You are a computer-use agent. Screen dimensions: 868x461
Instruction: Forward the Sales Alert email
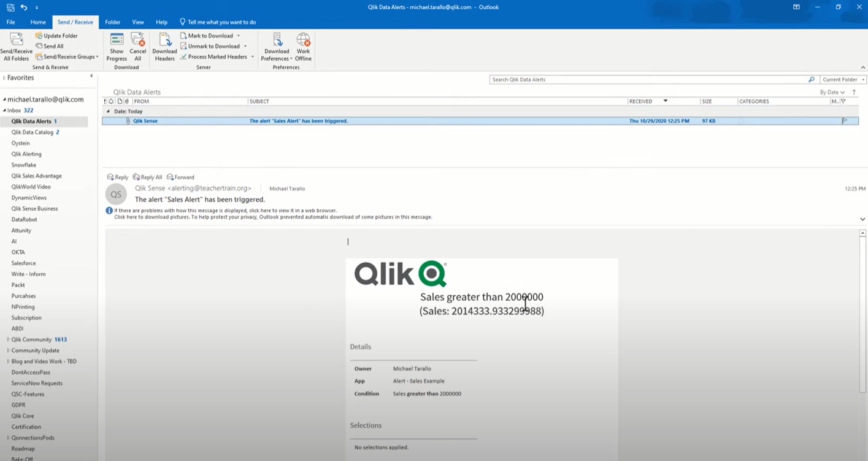click(180, 177)
